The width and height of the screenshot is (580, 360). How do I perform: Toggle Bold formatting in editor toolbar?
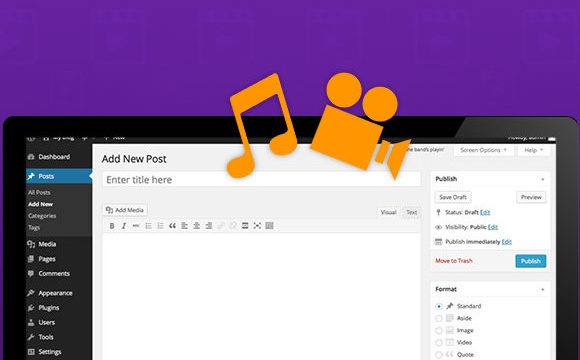[x=112, y=226]
